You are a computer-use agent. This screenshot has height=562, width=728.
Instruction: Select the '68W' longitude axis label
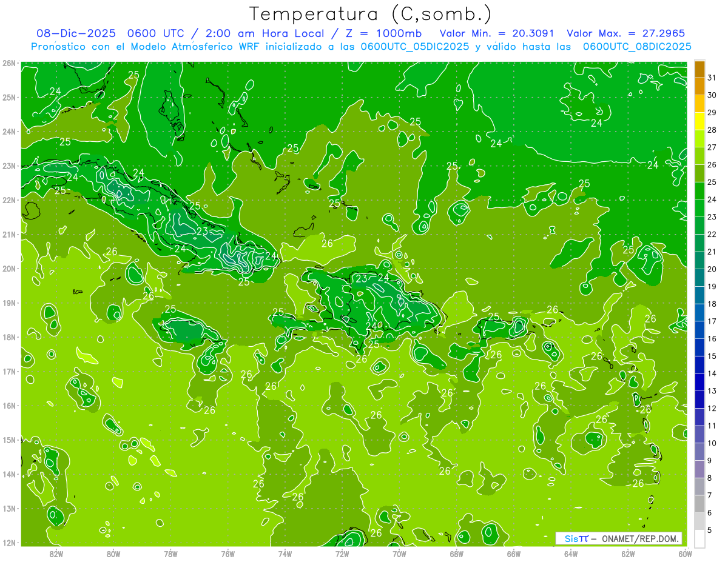pos(457,554)
